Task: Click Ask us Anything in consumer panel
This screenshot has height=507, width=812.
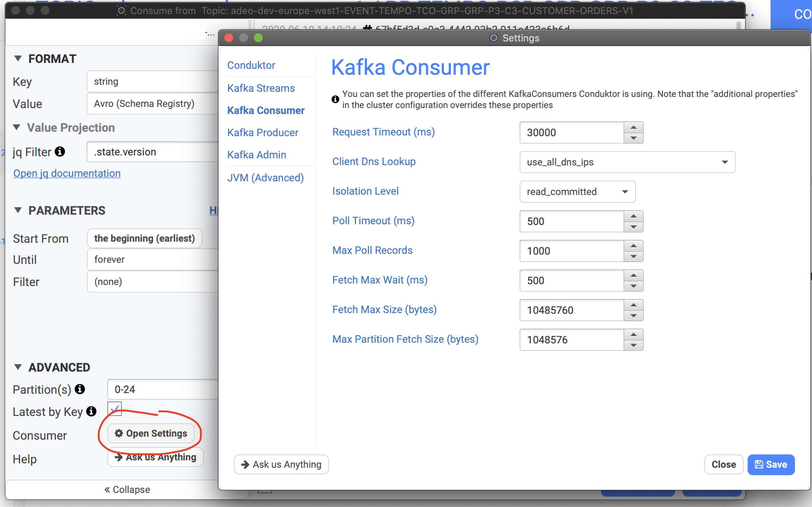Action: point(155,457)
